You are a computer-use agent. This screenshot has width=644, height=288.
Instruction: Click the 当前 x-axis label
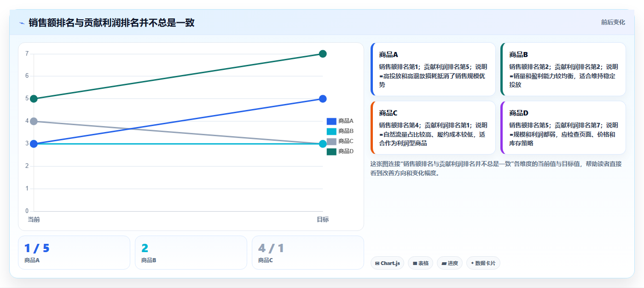[x=34, y=219]
